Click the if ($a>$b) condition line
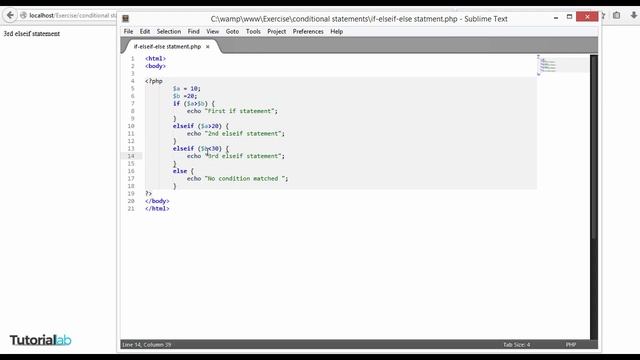This screenshot has height=360, width=640. tap(193, 103)
